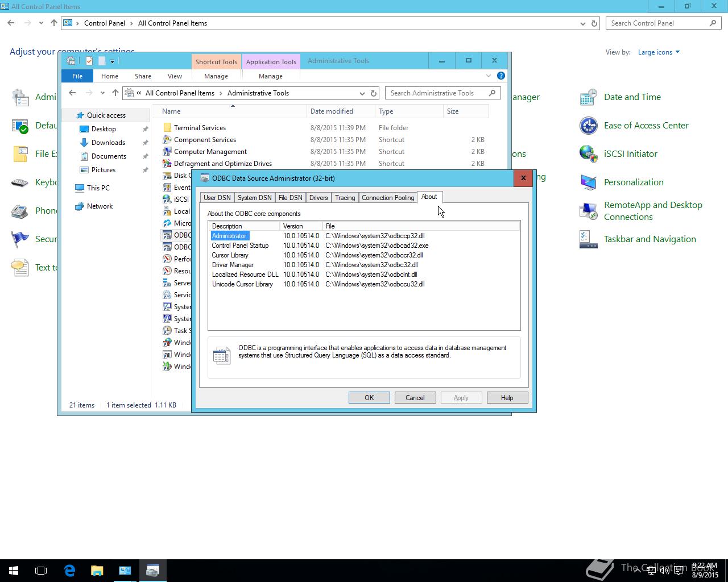Click the Search Administrative Tools box
The height and width of the screenshot is (582, 728).
click(x=443, y=93)
